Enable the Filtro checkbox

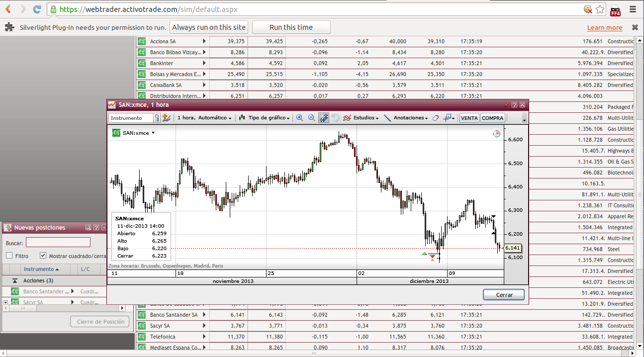click(9, 256)
